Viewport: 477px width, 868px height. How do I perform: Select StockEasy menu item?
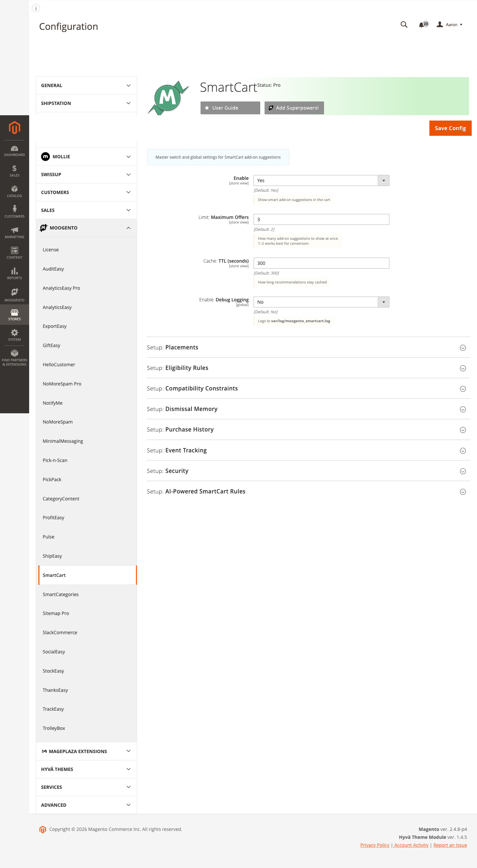click(x=88, y=671)
